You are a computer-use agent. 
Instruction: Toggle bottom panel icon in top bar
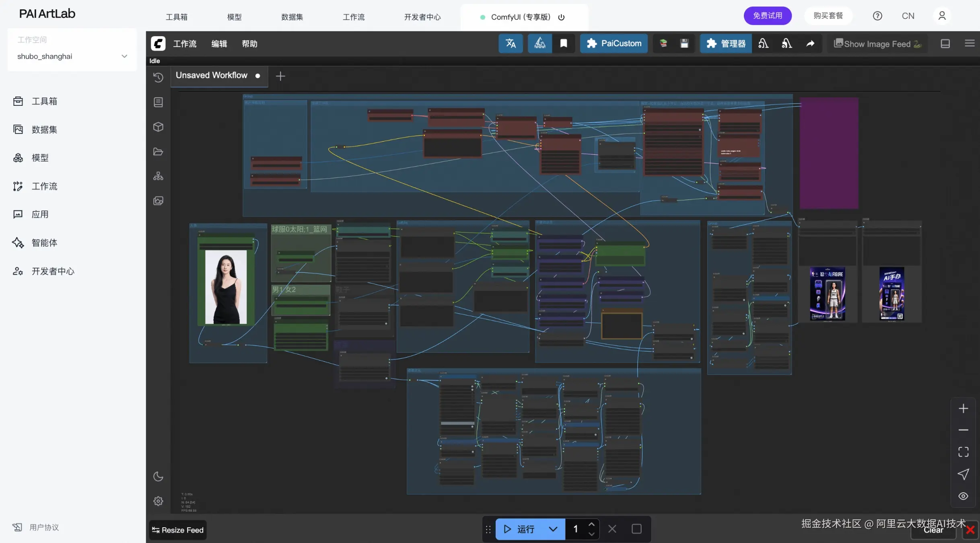click(945, 43)
